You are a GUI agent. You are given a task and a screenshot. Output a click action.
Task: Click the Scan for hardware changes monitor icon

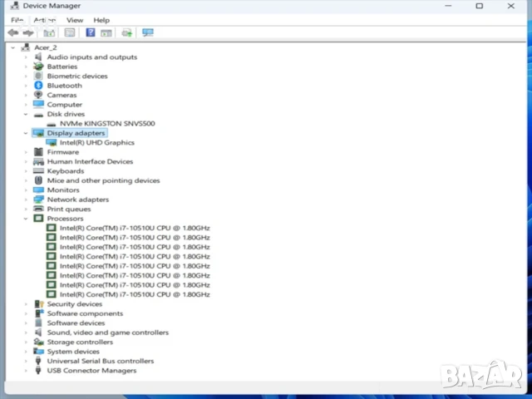[148, 32]
